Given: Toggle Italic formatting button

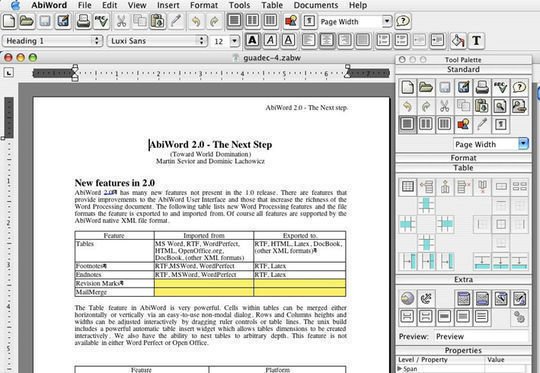Looking at the screenshot, I should coord(270,41).
